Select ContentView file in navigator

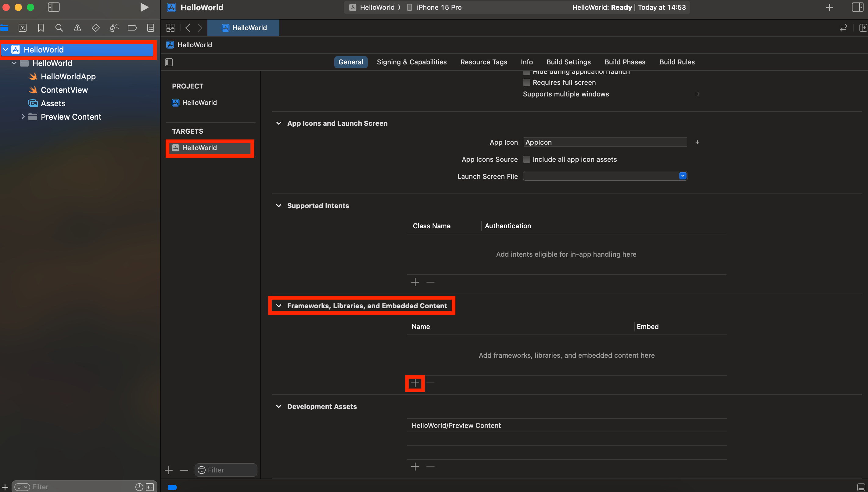point(64,90)
